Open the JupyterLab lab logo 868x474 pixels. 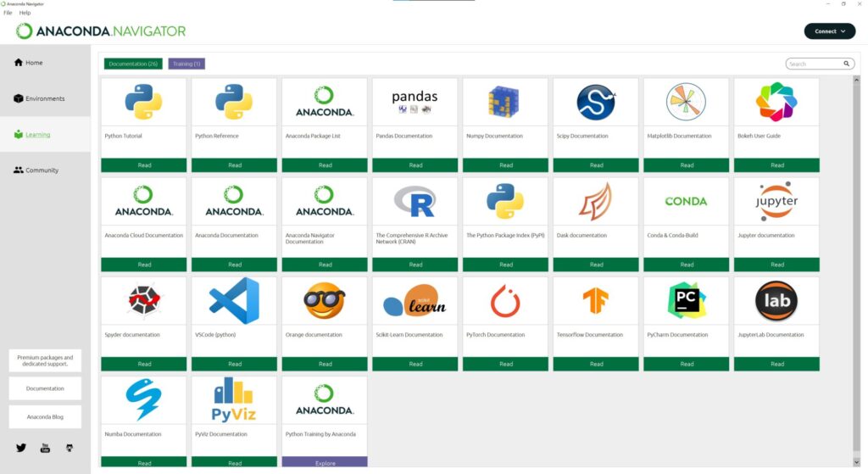pos(776,301)
